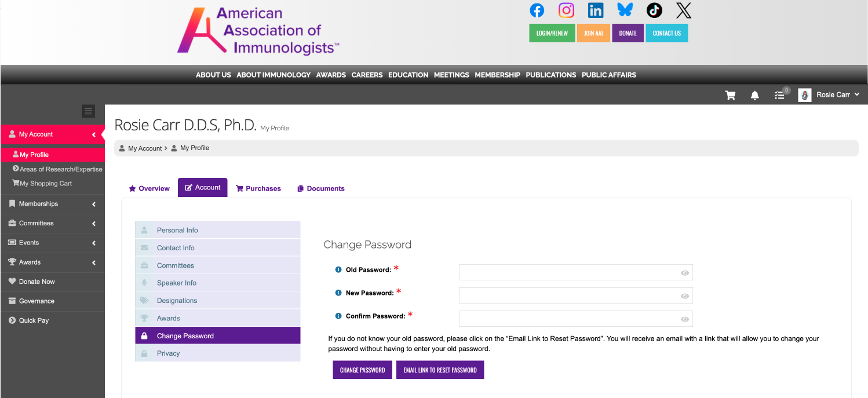868x398 pixels.
Task: Click Email Link to Reset Password
Action: click(440, 370)
